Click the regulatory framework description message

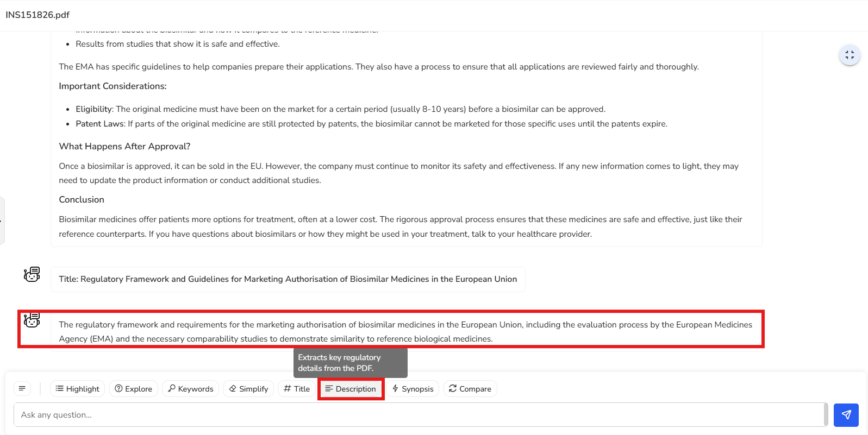(x=405, y=332)
